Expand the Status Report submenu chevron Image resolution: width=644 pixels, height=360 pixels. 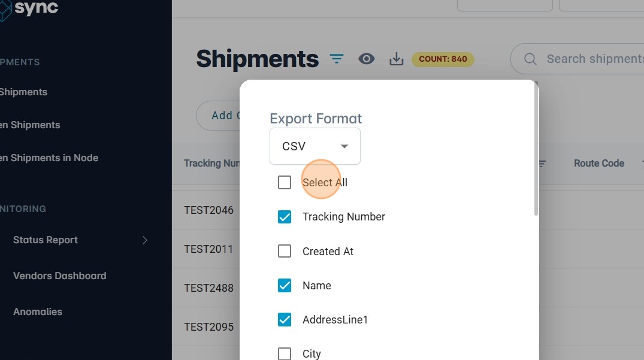(144, 240)
